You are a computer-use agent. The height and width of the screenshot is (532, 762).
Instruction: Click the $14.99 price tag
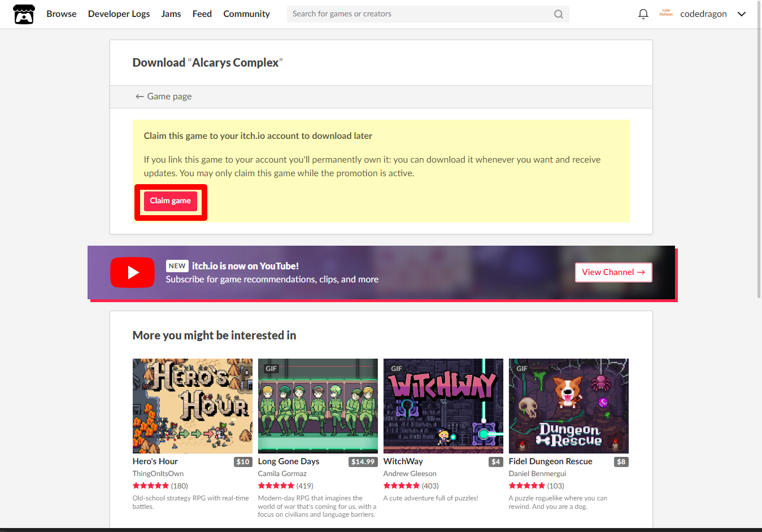tap(363, 462)
